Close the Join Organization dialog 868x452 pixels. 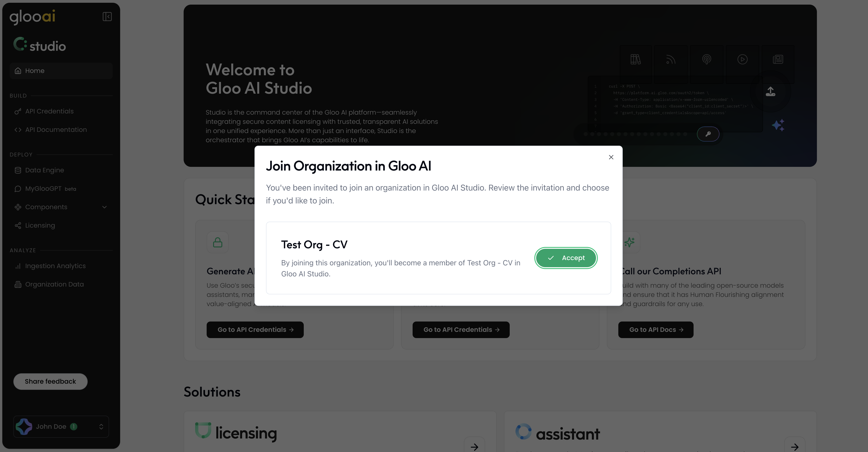click(x=611, y=157)
